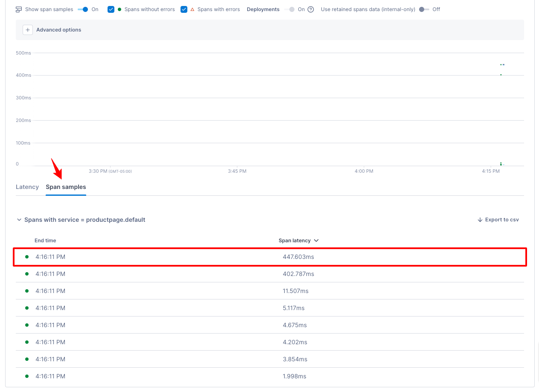The image size is (539, 392).
Task: Click the Deployments help question mark icon
Action: [x=311, y=9]
